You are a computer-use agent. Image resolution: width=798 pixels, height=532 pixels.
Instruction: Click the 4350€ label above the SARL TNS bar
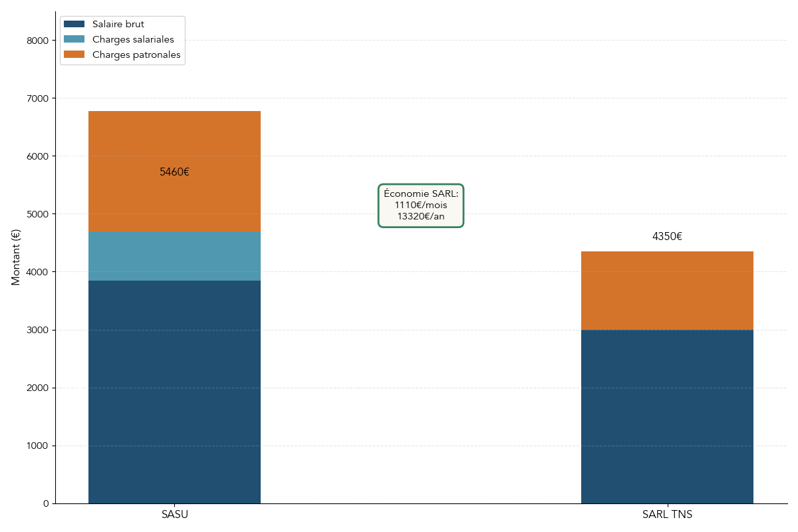pyautogui.click(x=667, y=236)
